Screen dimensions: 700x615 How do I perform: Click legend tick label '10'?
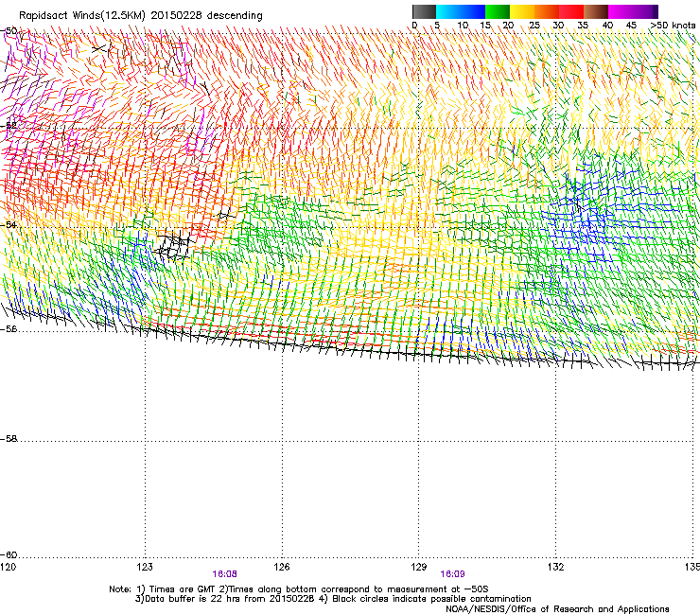[463, 26]
